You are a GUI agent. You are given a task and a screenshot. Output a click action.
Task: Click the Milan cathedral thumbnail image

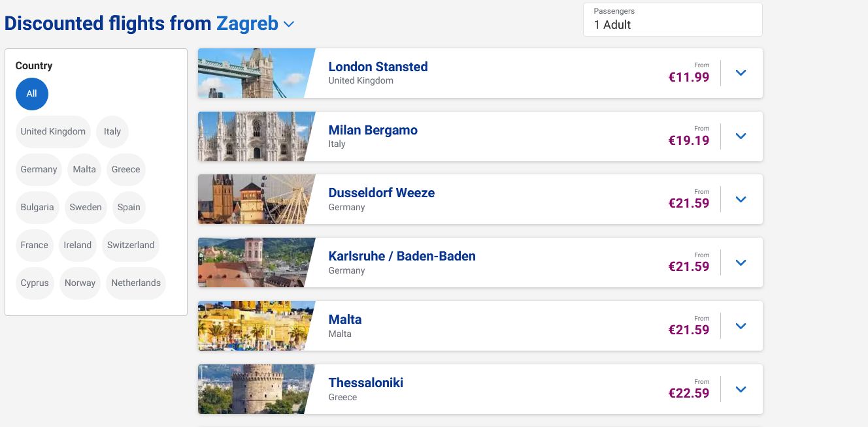click(252, 136)
